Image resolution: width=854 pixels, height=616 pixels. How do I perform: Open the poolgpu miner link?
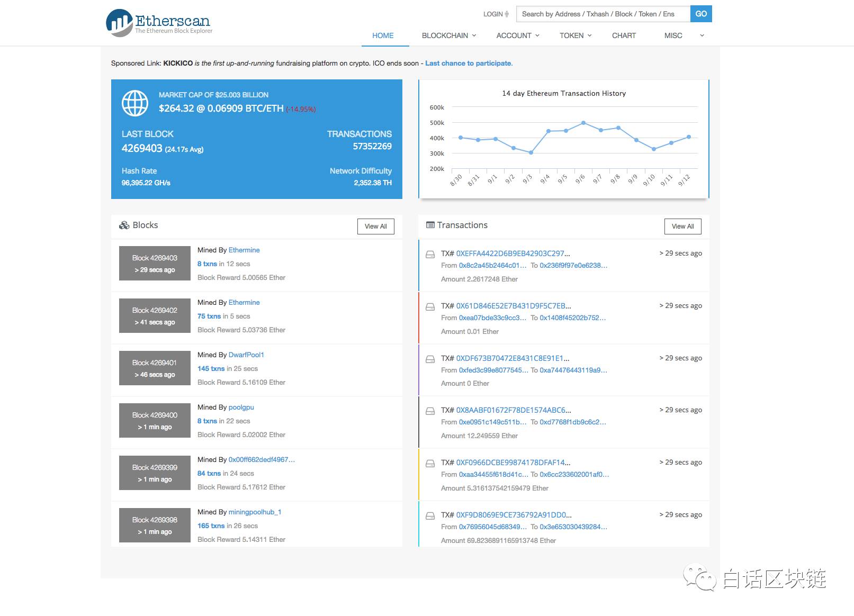(x=241, y=407)
